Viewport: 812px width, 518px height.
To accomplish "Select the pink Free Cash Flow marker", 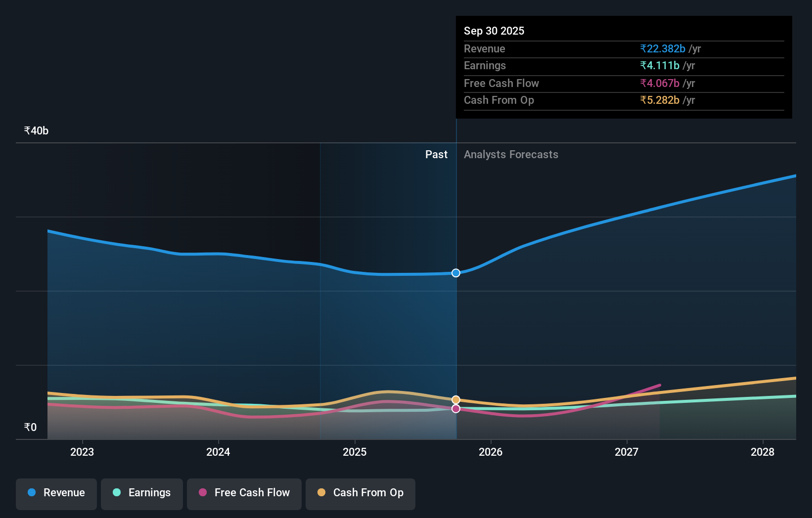I will tap(455, 408).
